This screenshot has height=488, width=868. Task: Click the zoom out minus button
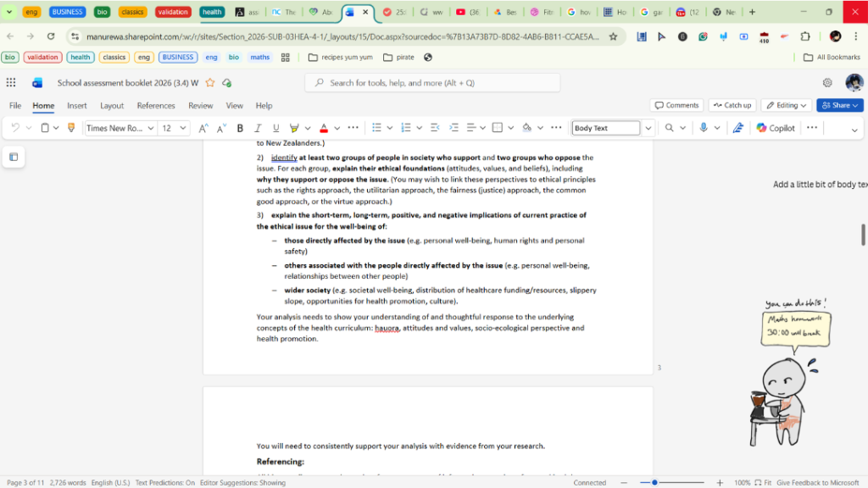point(624,482)
